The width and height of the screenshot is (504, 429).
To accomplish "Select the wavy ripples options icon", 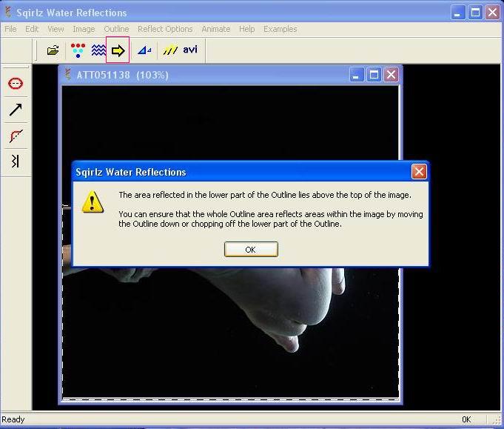I will [98, 50].
